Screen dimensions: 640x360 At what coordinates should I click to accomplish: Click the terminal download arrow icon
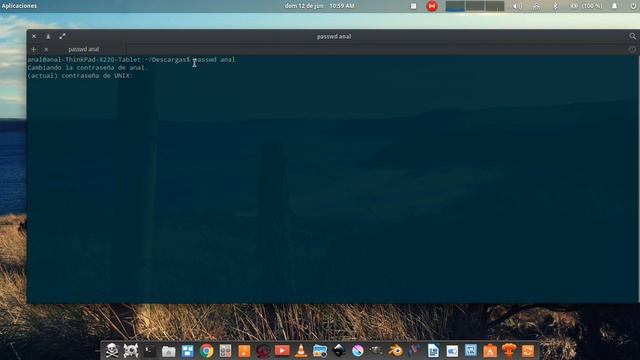tap(48, 36)
